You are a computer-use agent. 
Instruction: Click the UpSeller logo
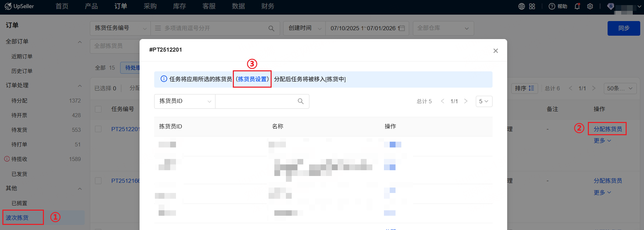[19, 6]
